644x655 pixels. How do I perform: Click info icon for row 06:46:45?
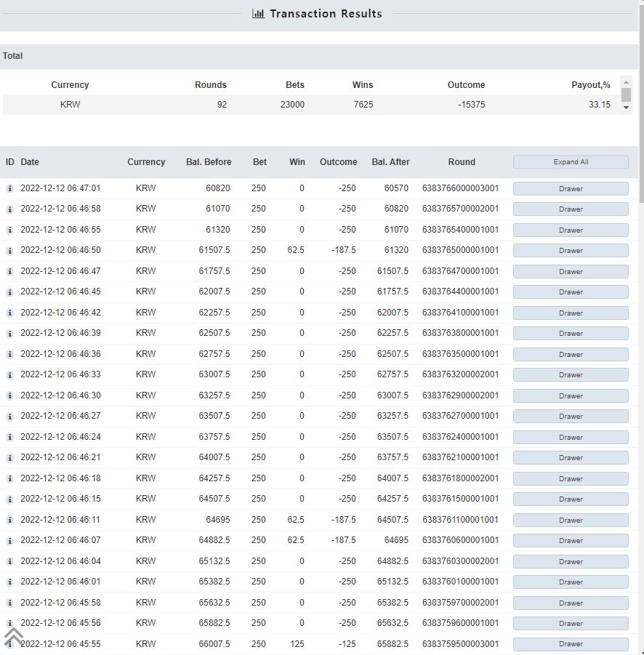coord(10,292)
